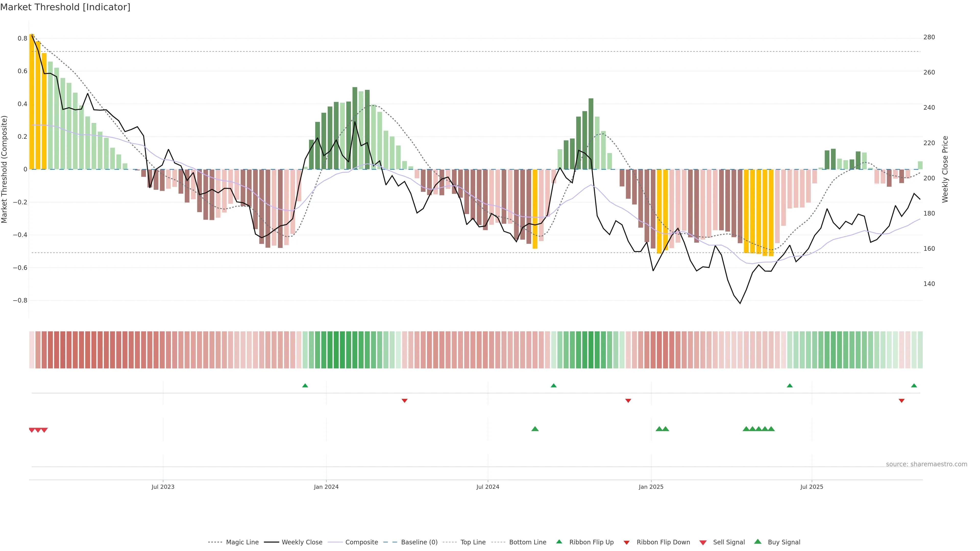980x551 pixels.
Task: Toggle the Bottom Line legend entry
Action: coord(527,542)
